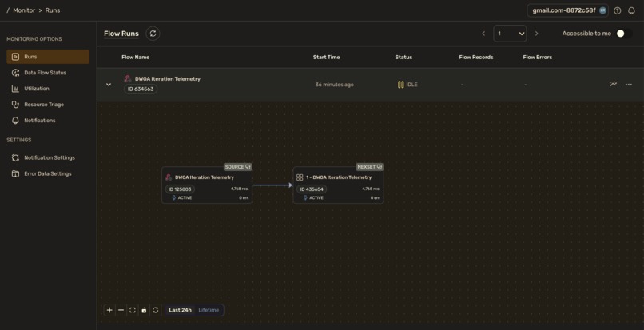Open the help question mark icon
Image resolution: width=644 pixels, height=330 pixels.
[618, 10]
